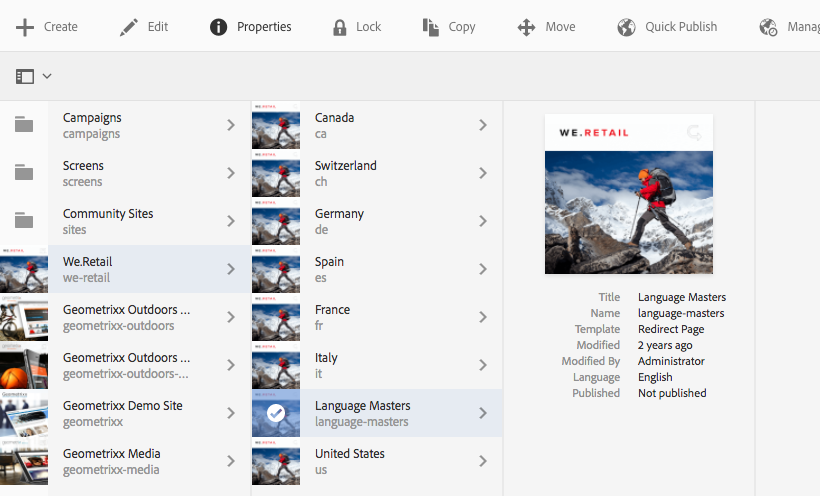Screen dimensions: 820x496
Task: Expand the Germany row chevron
Action: [483, 221]
